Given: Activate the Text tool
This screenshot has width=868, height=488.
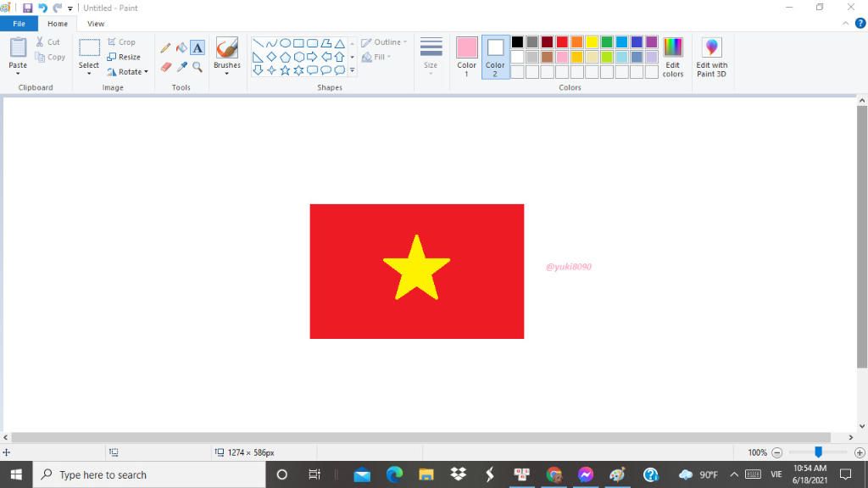Looking at the screenshot, I should [x=198, y=48].
